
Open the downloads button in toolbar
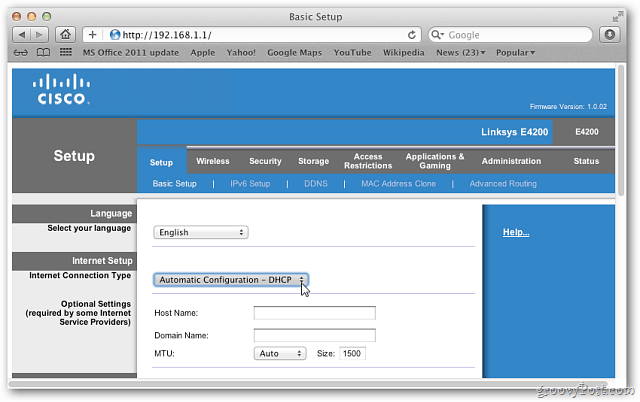coord(609,35)
